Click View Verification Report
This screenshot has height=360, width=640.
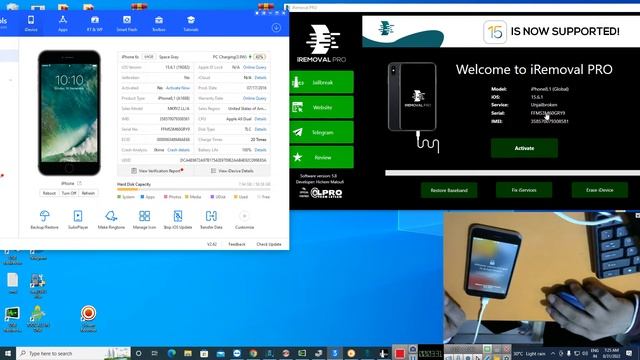point(157,171)
